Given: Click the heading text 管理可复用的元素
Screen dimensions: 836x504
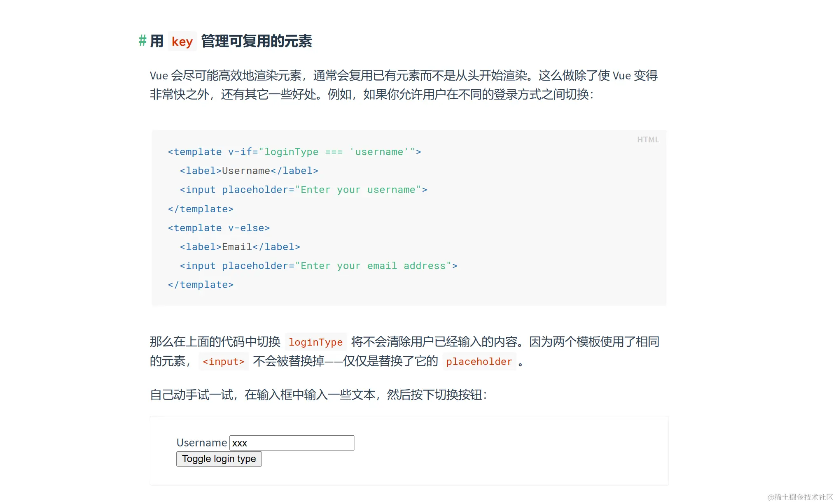Looking at the screenshot, I should [x=257, y=41].
